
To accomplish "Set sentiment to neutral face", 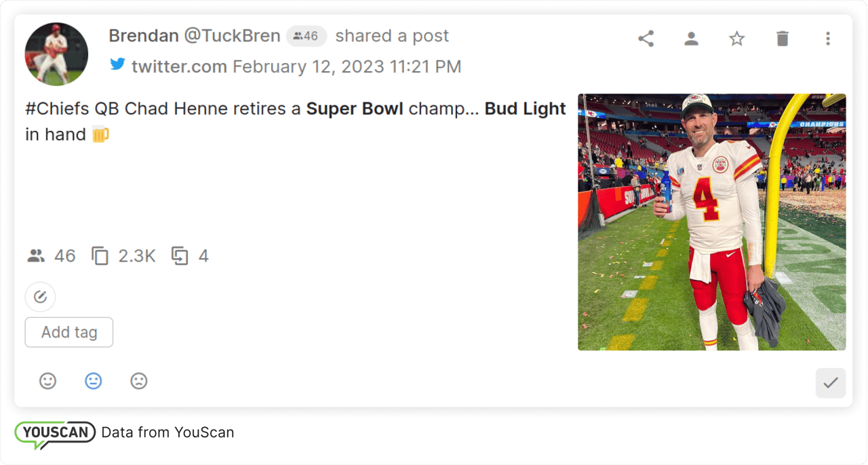I will click(94, 381).
